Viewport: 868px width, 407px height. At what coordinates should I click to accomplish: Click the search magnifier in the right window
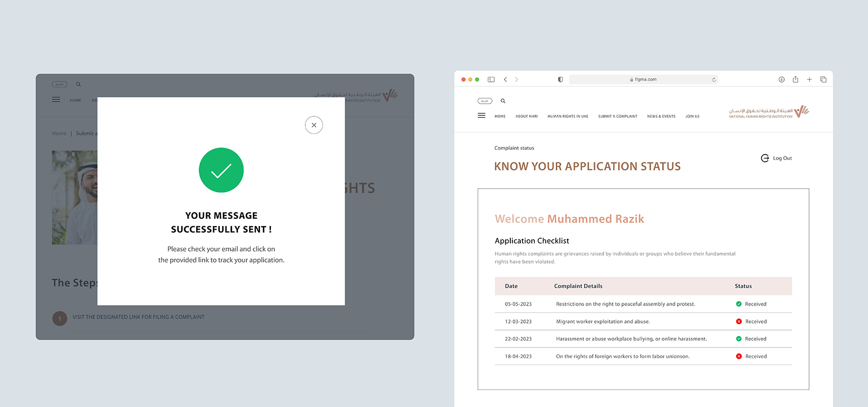(x=503, y=101)
